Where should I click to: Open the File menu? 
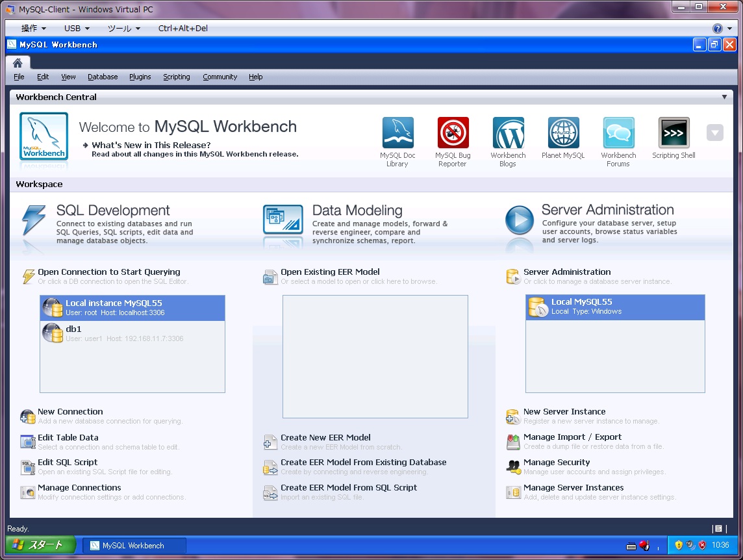[x=19, y=77]
